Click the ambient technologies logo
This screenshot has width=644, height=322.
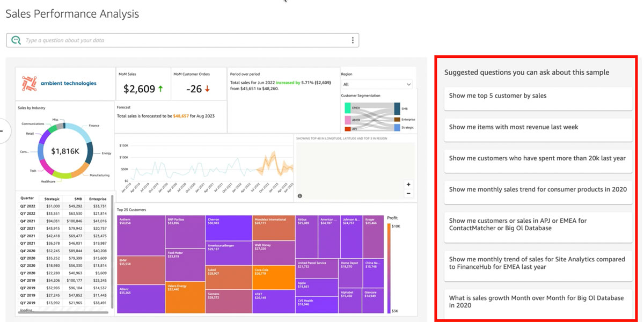coord(60,83)
